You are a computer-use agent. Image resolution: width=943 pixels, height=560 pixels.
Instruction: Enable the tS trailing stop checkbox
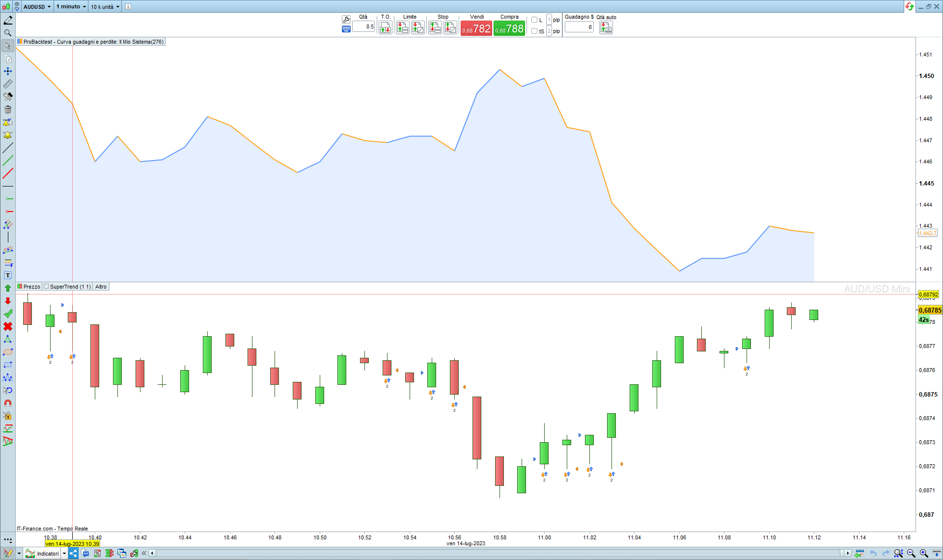coord(534,31)
